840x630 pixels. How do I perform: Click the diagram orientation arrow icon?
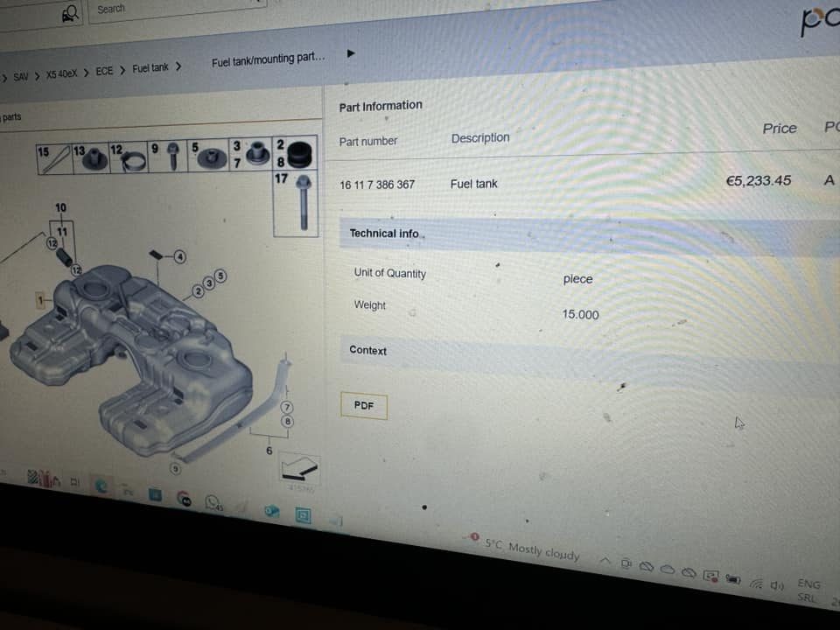point(299,469)
